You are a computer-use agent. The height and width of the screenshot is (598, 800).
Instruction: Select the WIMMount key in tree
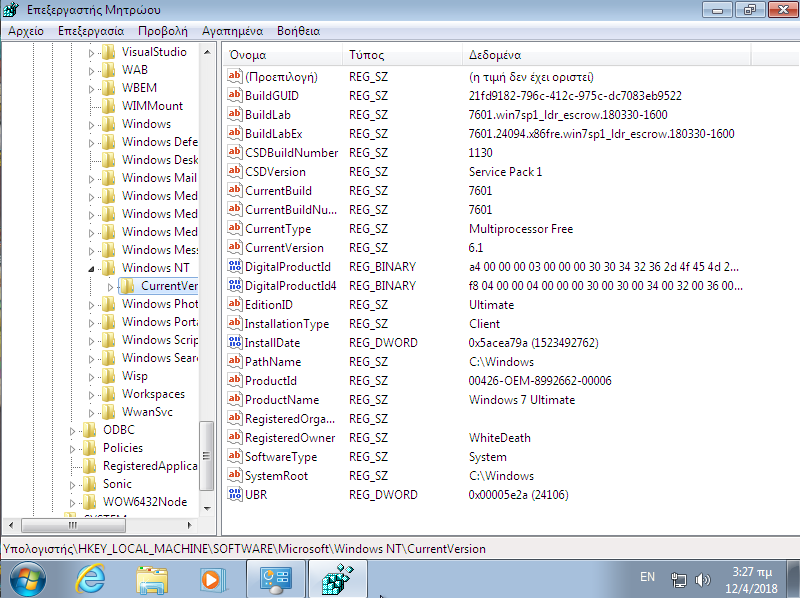152,106
